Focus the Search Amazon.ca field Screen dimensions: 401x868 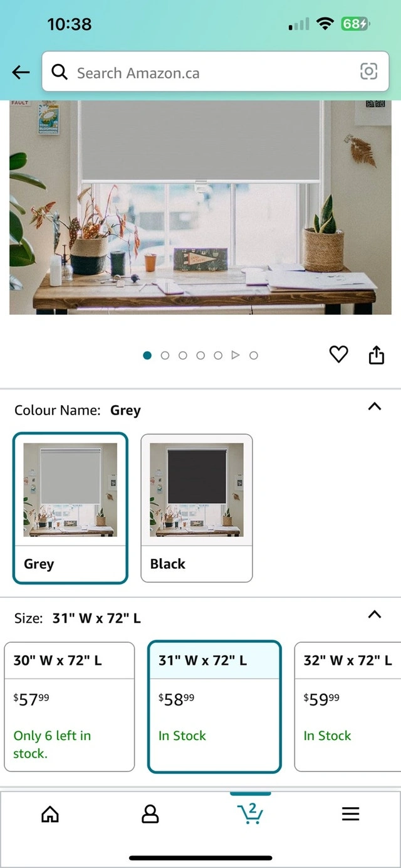216,73
